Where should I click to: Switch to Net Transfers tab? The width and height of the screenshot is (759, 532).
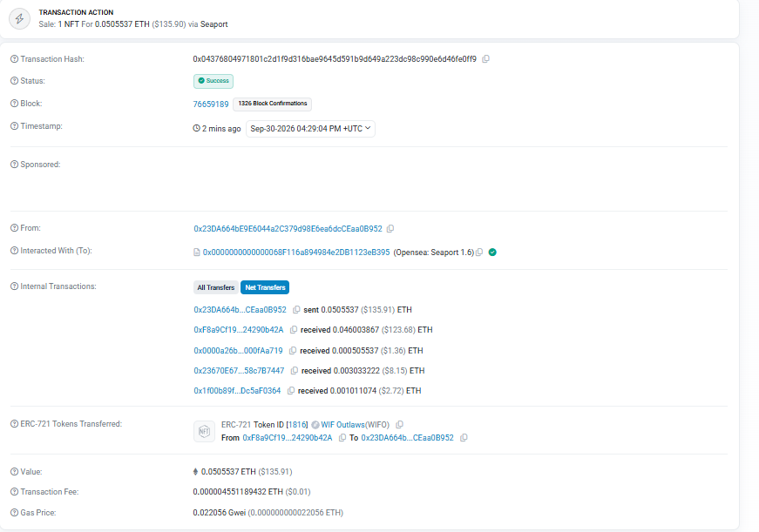[x=265, y=287]
